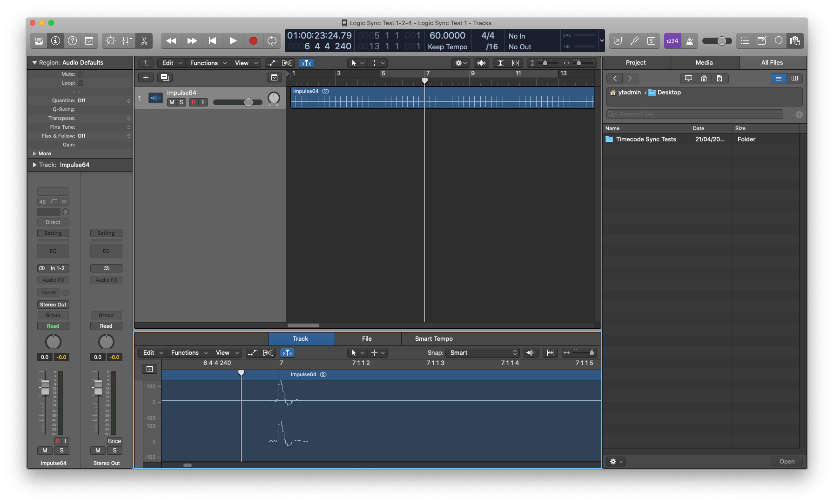Open the Flex & Follow dropdown
Viewport: 834px width, 504px height.
103,136
